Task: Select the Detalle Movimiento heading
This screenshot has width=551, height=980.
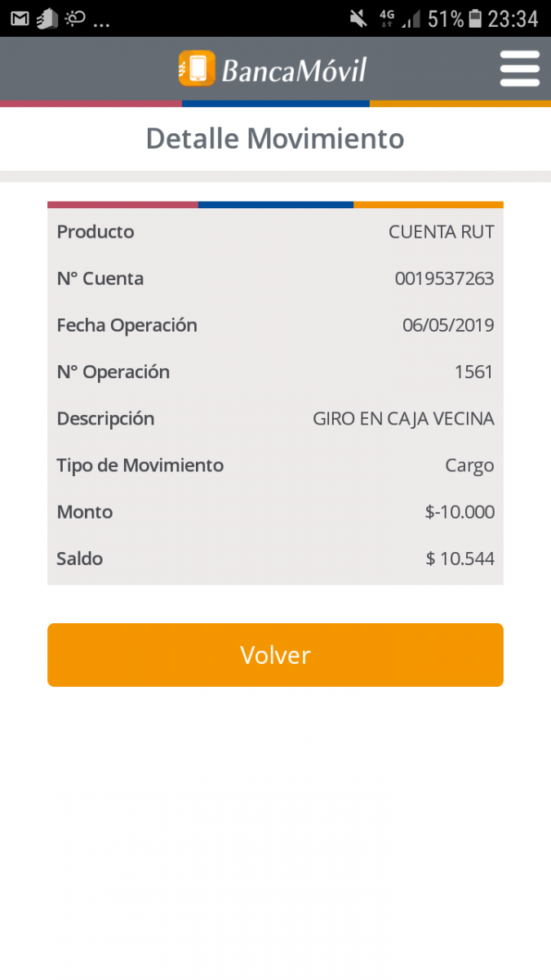Action: (x=275, y=139)
